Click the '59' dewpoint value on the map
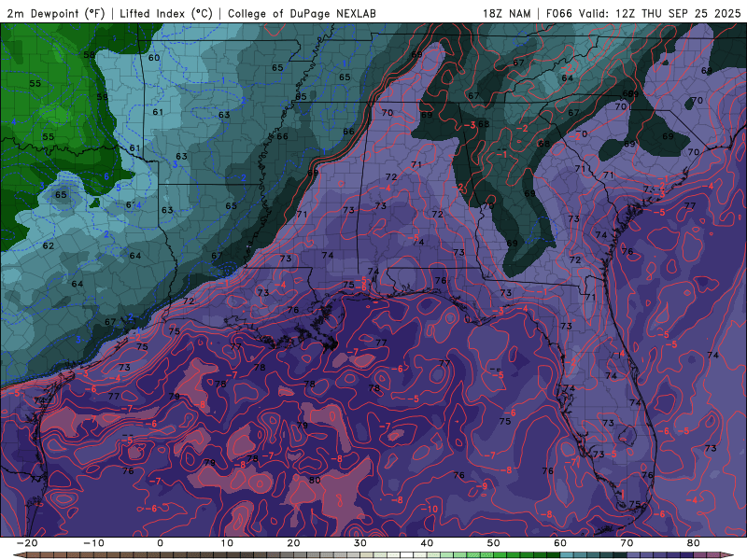Viewport: 747px width, 560px height. point(102,97)
